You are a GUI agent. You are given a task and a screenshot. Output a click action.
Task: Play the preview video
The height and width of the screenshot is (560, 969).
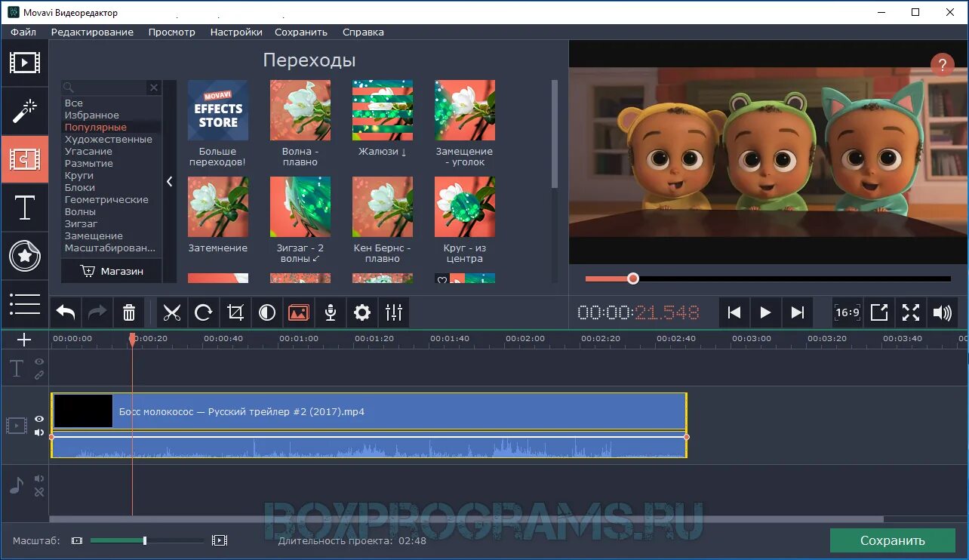[765, 312]
